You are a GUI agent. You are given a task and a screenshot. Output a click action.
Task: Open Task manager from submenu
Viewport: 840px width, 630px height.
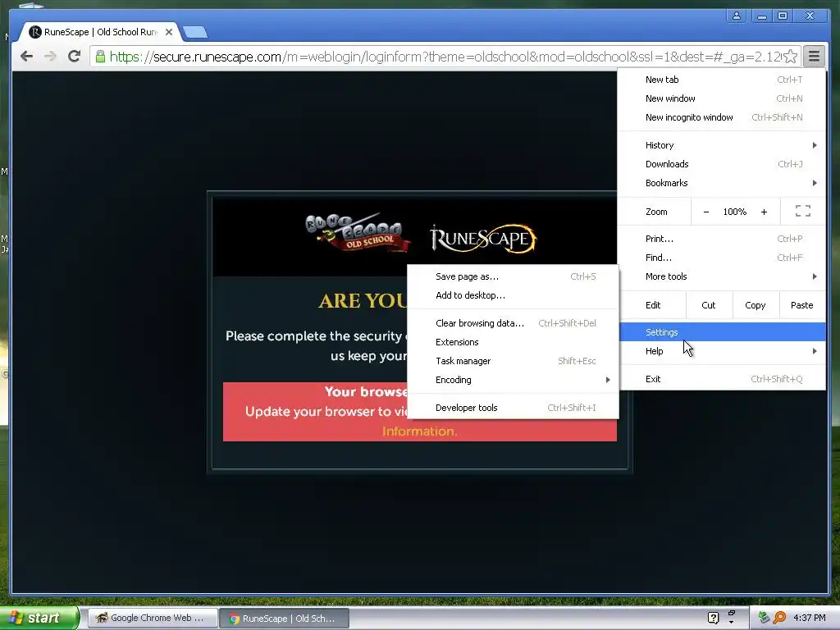pyautogui.click(x=514, y=361)
